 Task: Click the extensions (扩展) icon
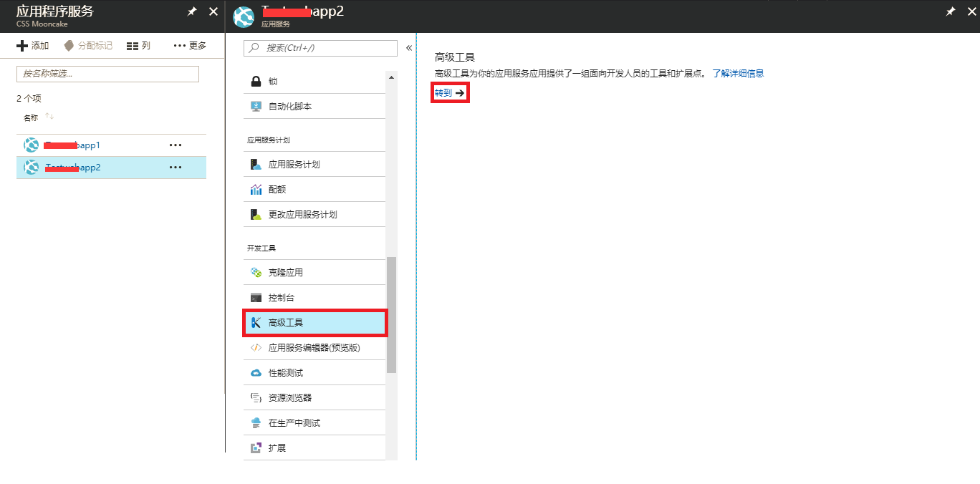(256, 448)
